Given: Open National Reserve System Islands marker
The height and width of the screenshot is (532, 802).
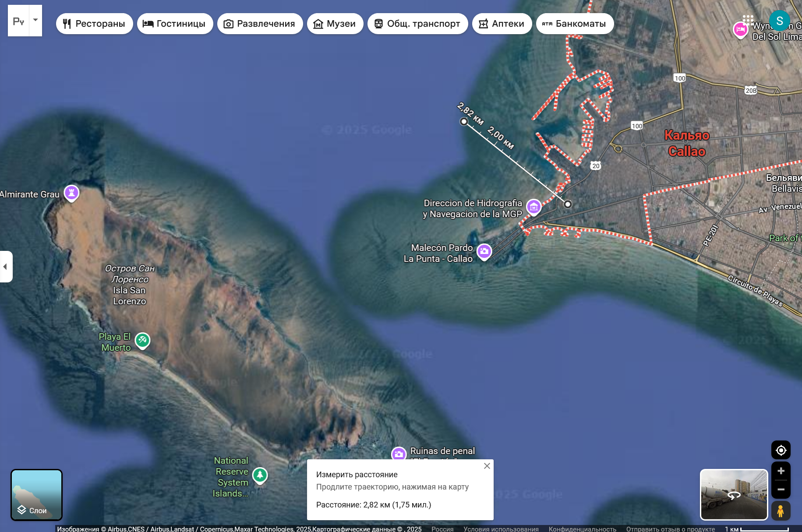Looking at the screenshot, I should (x=260, y=475).
